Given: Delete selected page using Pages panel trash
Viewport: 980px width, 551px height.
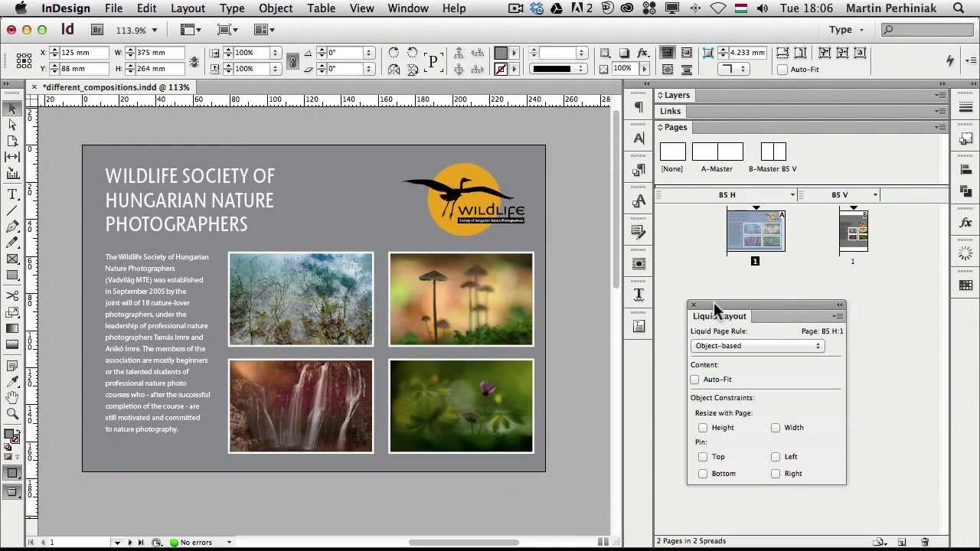Looking at the screenshot, I should point(925,542).
